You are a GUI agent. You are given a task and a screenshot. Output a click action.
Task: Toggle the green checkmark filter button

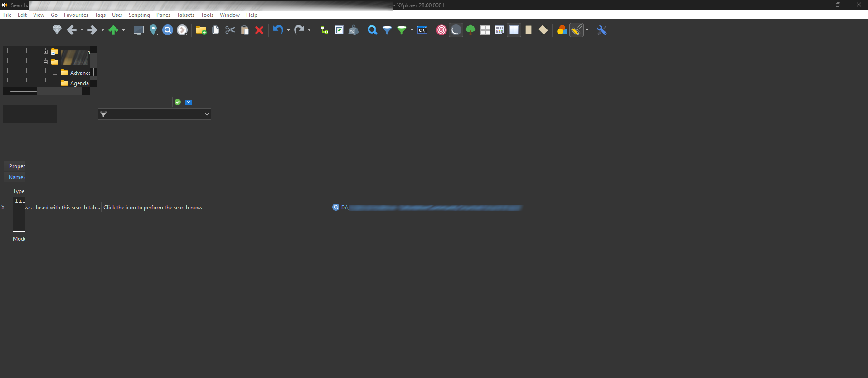(178, 102)
